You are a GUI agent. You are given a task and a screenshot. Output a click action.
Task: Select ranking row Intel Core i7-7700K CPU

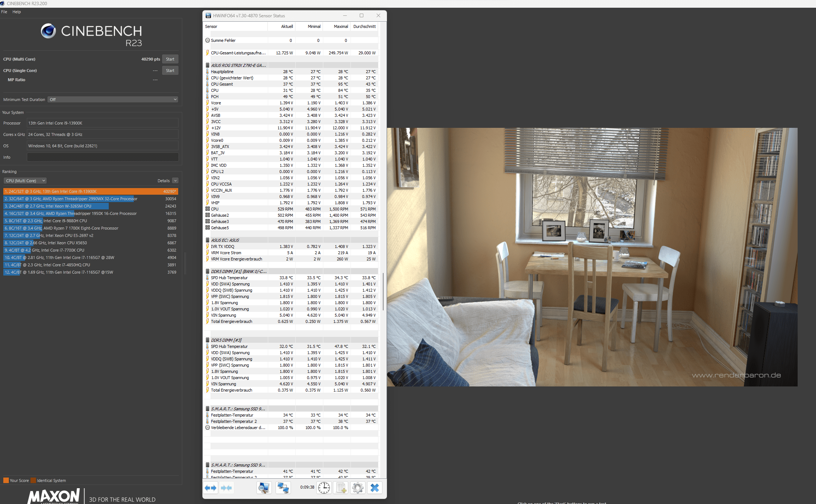point(91,250)
